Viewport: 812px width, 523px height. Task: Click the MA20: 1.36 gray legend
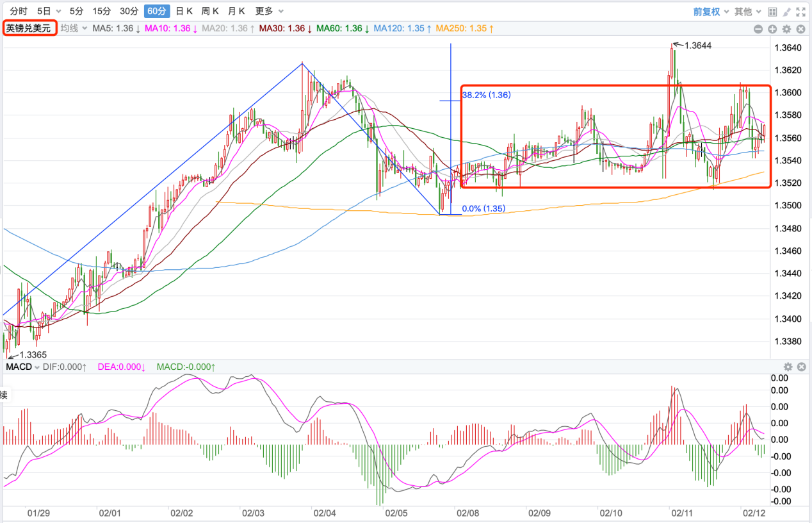point(229,28)
